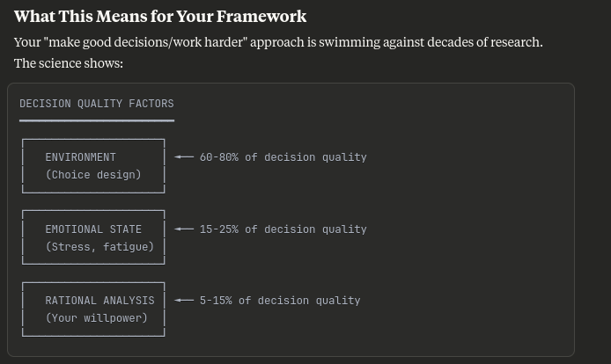The width and height of the screenshot is (611, 364).
Task: Select the 'What This Means for Your Framework' heading
Action: [160, 17]
